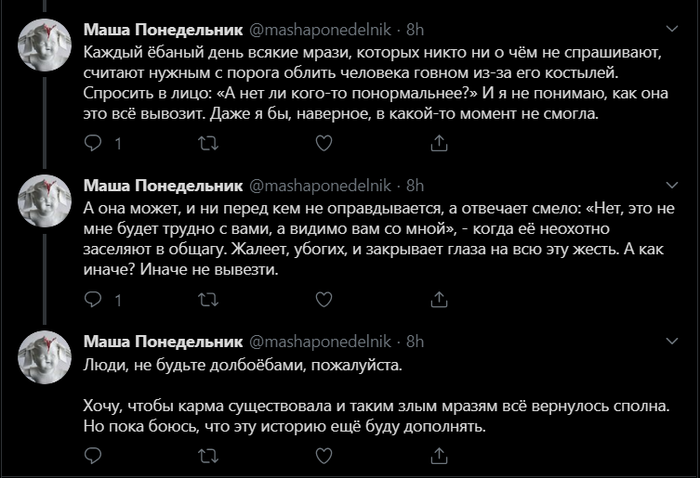Retweet the tweet starting "А она может"
This screenshot has width=700, height=478.
coord(207,299)
